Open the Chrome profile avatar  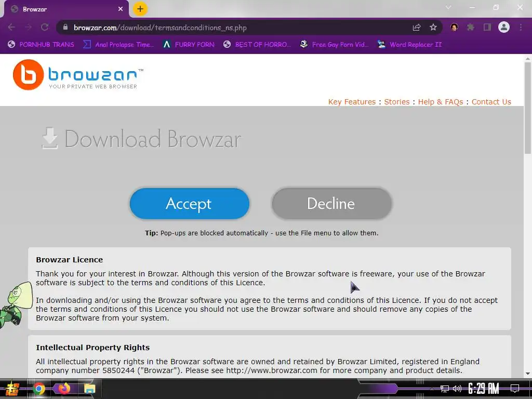[504, 27]
